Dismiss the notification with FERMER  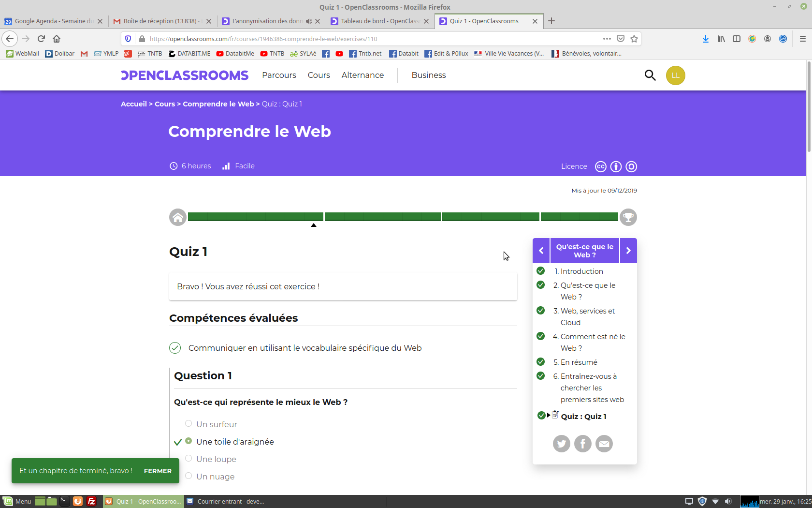[158, 471]
